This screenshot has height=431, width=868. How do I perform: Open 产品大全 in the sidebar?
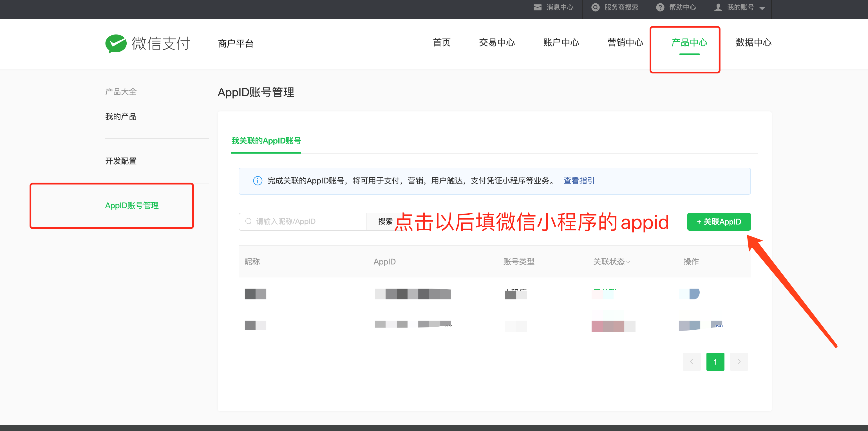point(121,92)
